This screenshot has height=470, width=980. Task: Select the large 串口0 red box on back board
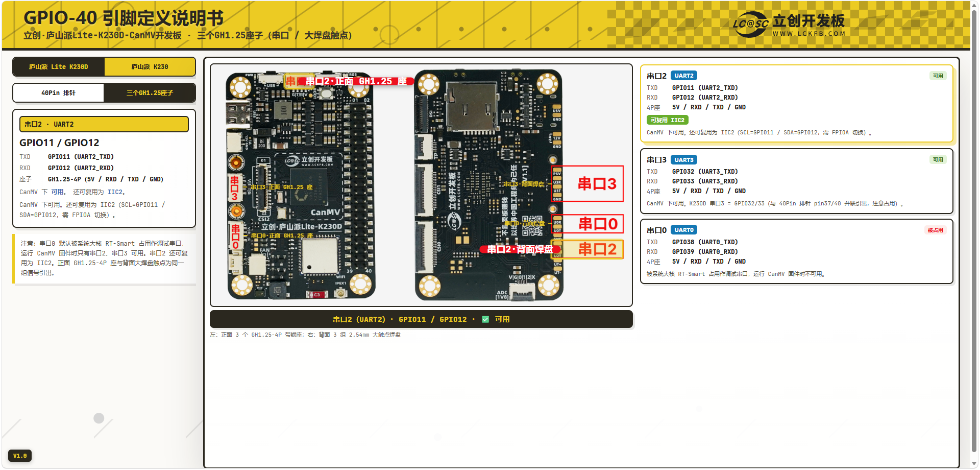click(587, 224)
